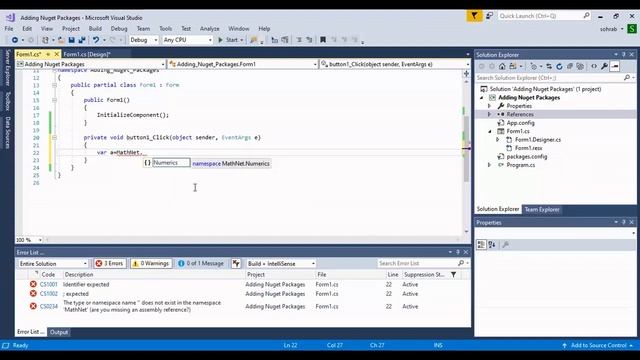Click the Add to Source Control up arrow
This screenshot has height=360, width=640.
tap(564, 345)
